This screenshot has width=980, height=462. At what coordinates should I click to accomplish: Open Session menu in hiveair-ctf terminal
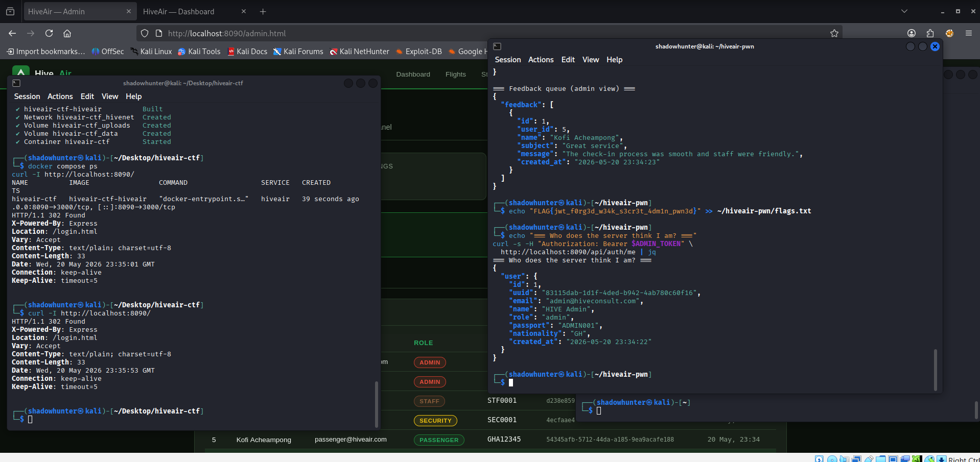[27, 96]
